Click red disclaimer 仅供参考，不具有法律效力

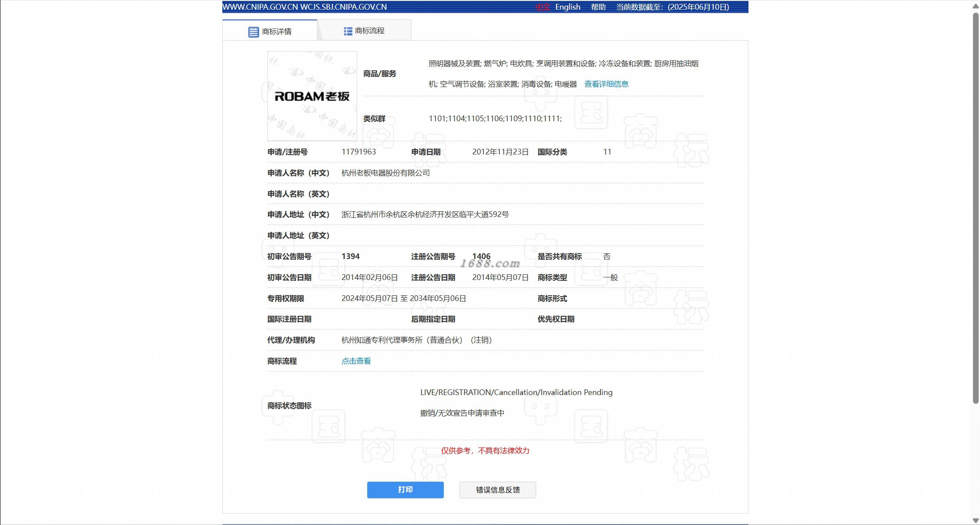click(485, 451)
